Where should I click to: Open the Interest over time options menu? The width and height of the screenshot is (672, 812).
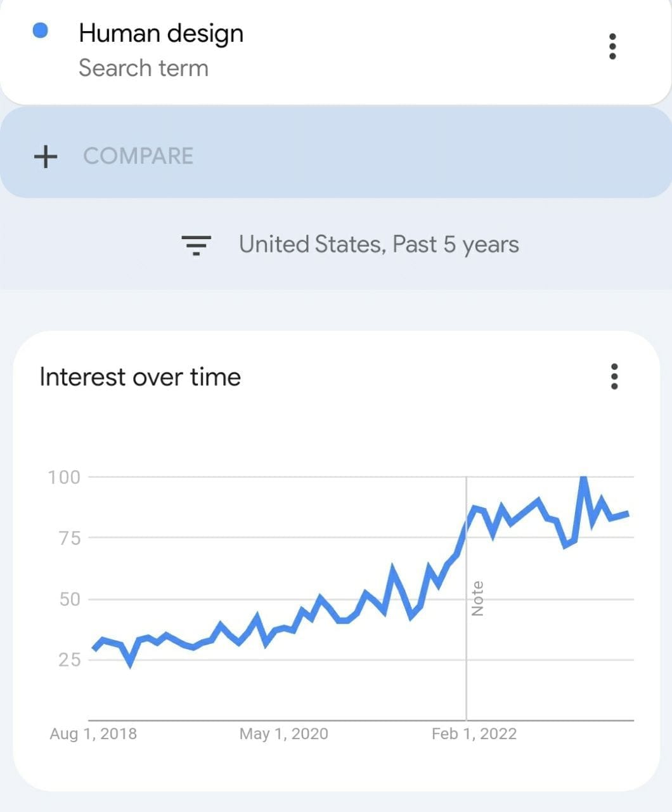614,377
